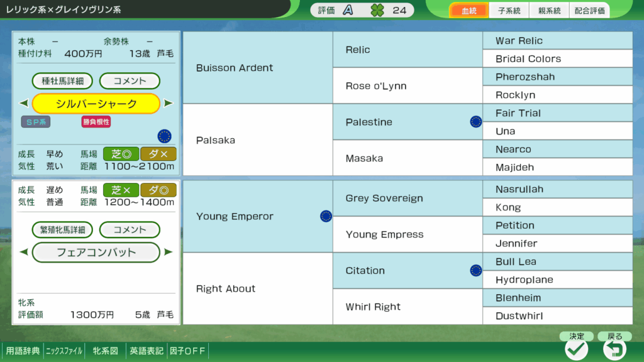Select Grey Sovereign pedigree cell
This screenshot has height=362, width=644.
pos(408,198)
